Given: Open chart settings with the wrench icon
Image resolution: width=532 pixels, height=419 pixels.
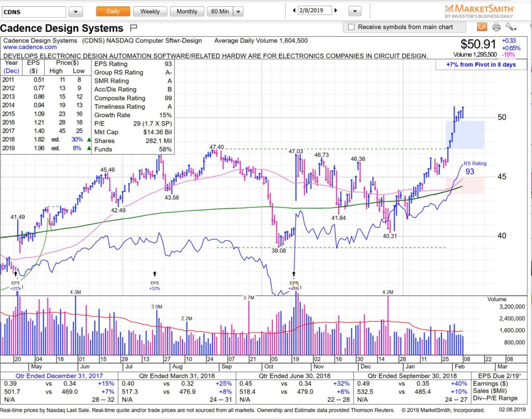Looking at the screenshot, I should click(510, 27).
